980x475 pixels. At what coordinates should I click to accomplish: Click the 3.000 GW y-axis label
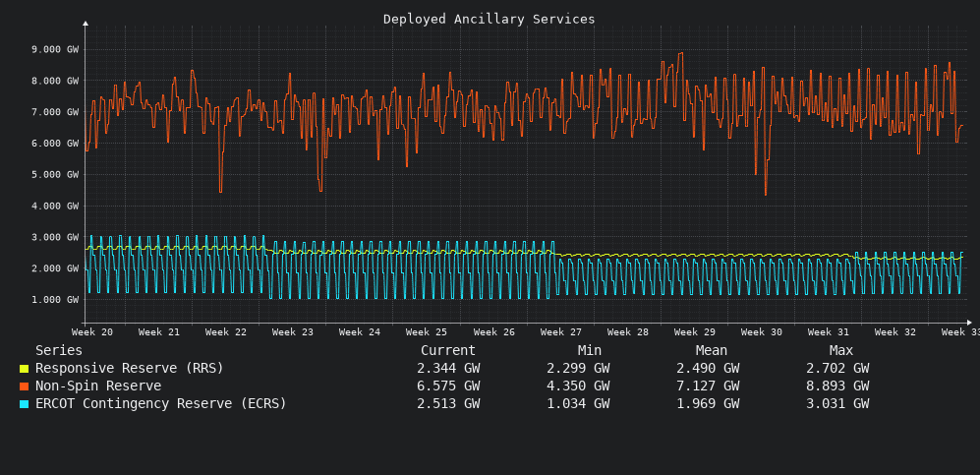click(55, 237)
